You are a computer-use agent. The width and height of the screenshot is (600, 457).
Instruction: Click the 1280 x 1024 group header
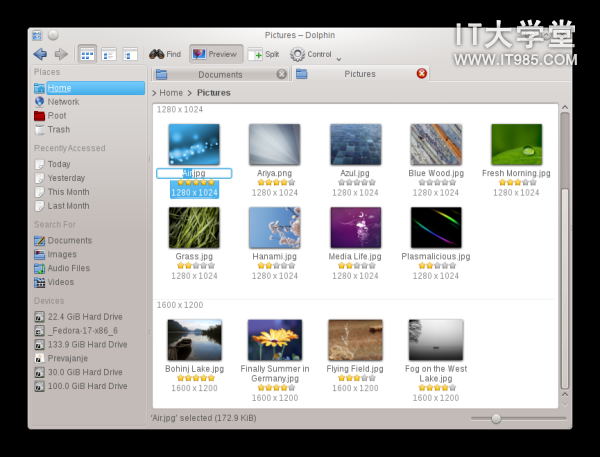(x=180, y=109)
